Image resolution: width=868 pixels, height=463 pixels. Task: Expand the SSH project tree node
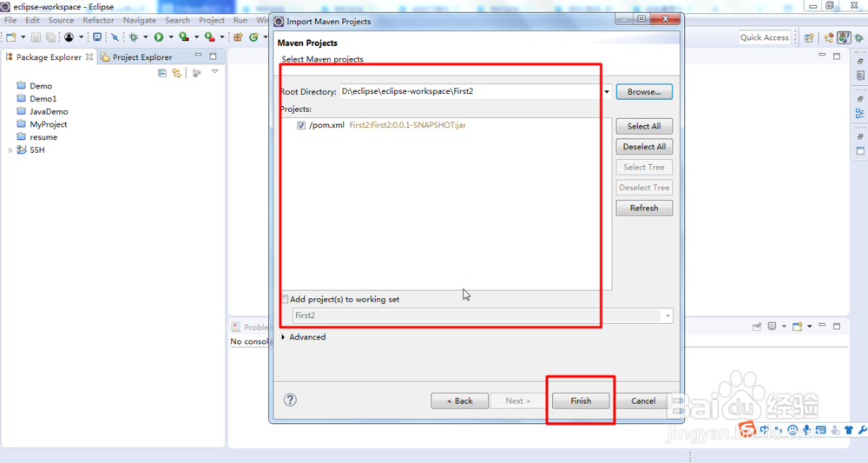click(x=10, y=150)
